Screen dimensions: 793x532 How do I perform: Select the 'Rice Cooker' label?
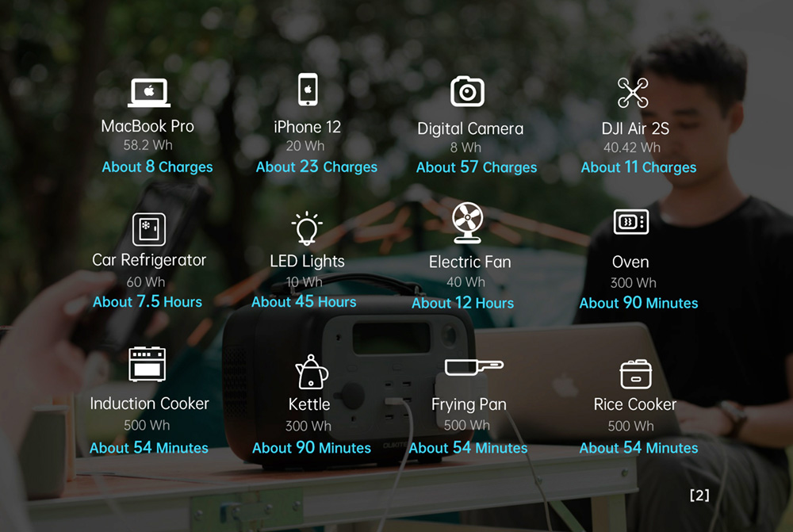pyautogui.click(x=634, y=404)
